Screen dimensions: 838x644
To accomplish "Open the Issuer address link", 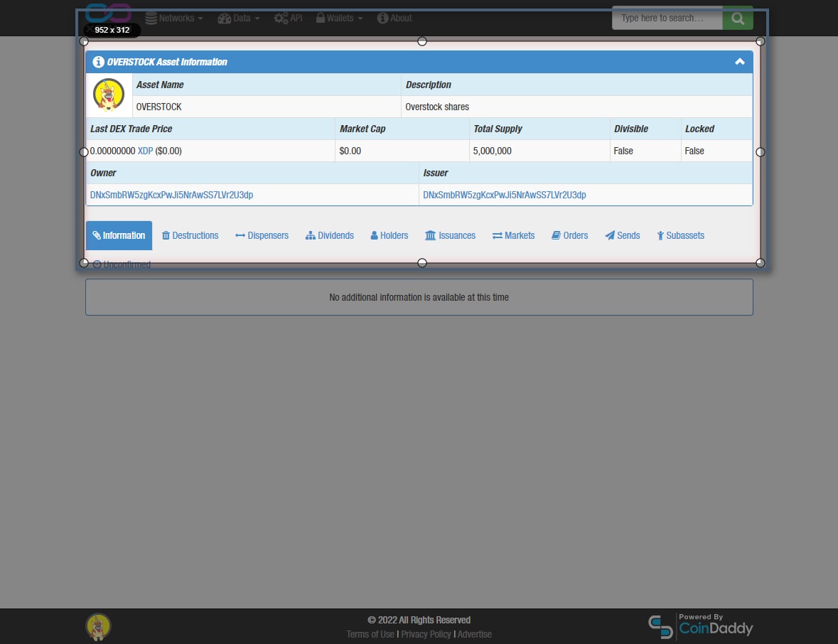I will point(505,195).
